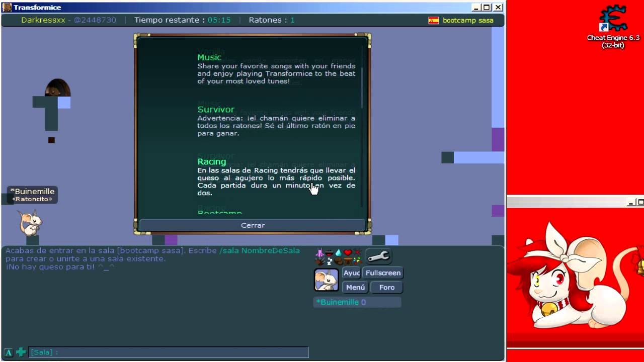Toggle Fullscreen mode button
644x362 pixels.
(x=383, y=273)
